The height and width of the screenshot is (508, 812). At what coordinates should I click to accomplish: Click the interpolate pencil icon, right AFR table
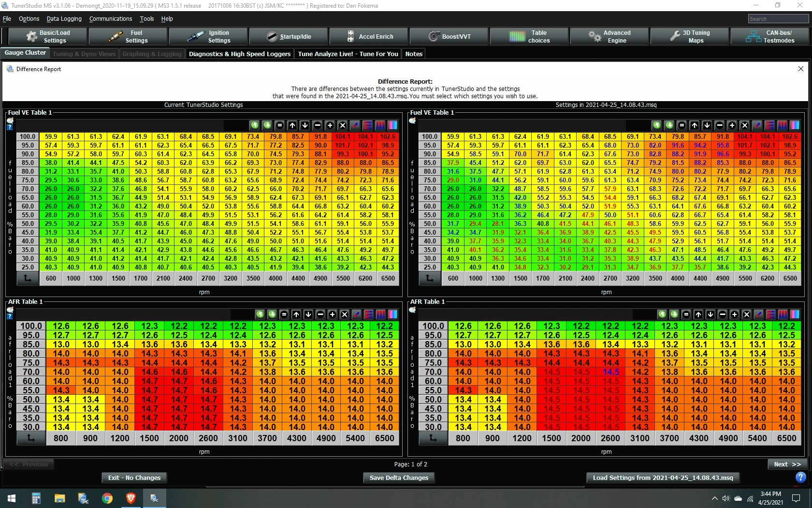pyautogui.click(x=759, y=314)
